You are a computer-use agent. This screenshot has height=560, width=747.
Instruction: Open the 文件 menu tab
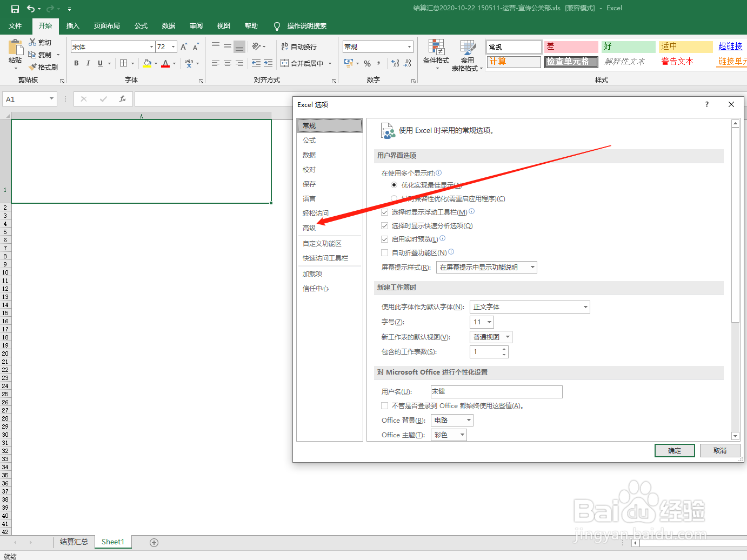point(15,26)
